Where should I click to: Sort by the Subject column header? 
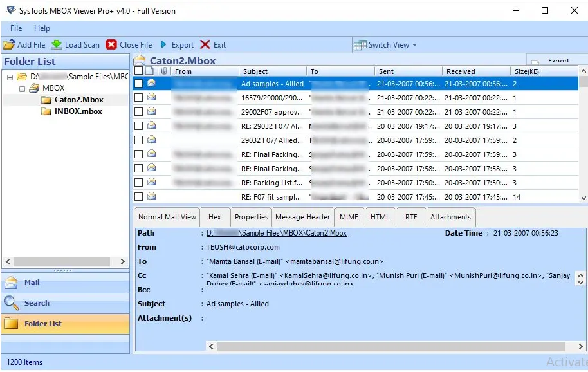(x=272, y=71)
